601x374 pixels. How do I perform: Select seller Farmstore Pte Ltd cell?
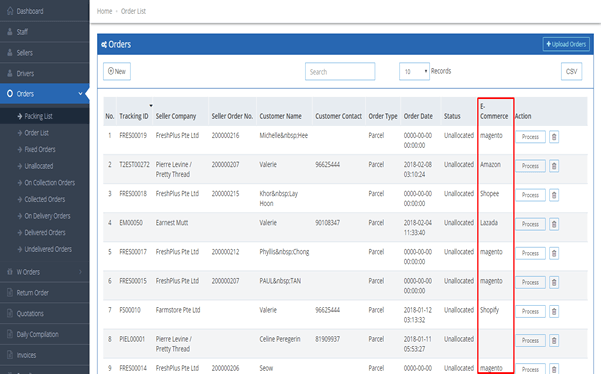tap(178, 310)
